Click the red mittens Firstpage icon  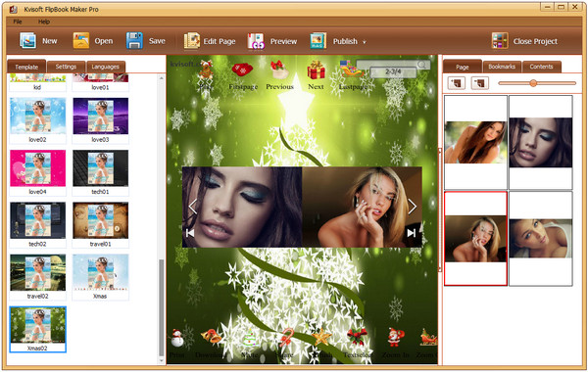coord(243,70)
